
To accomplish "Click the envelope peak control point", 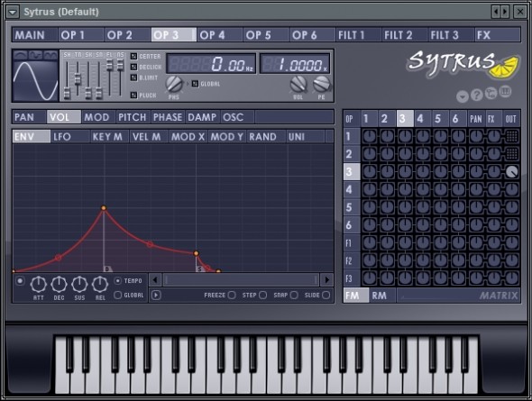I will click(x=104, y=208).
